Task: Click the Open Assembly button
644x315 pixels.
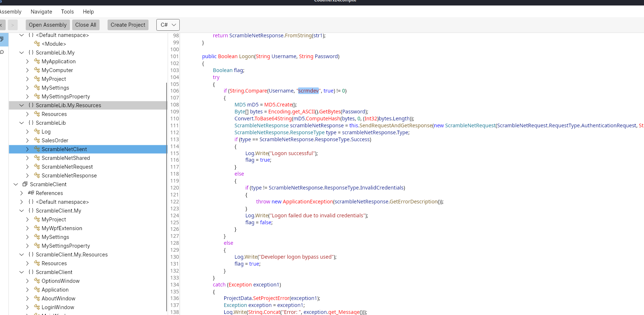Action: (47, 25)
